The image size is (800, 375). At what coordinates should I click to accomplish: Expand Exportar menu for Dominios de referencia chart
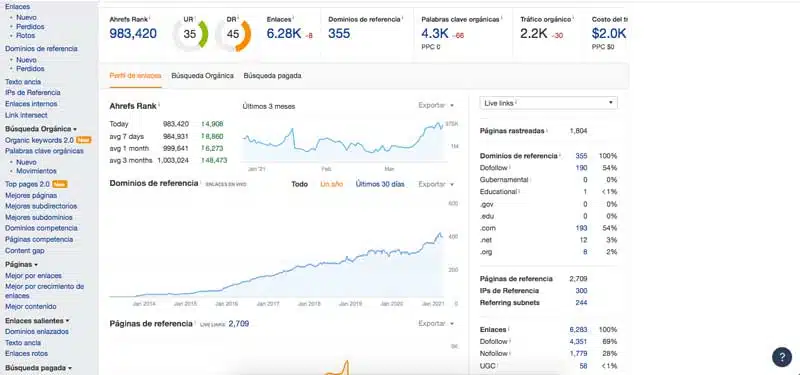point(436,184)
